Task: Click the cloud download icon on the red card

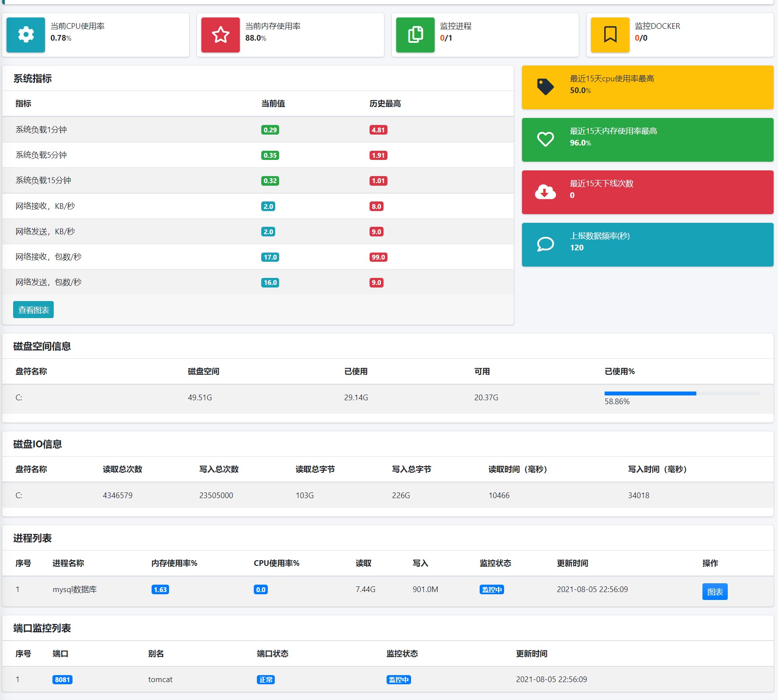Action: click(545, 192)
